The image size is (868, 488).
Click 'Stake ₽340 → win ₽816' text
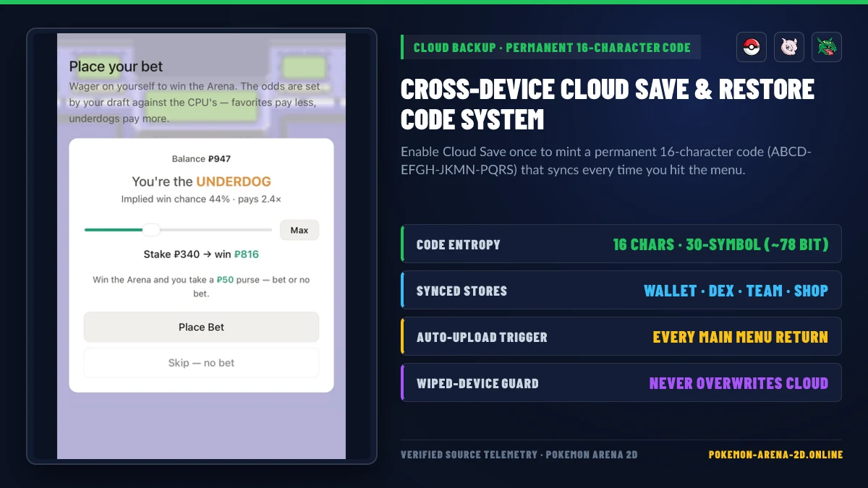[201, 254]
